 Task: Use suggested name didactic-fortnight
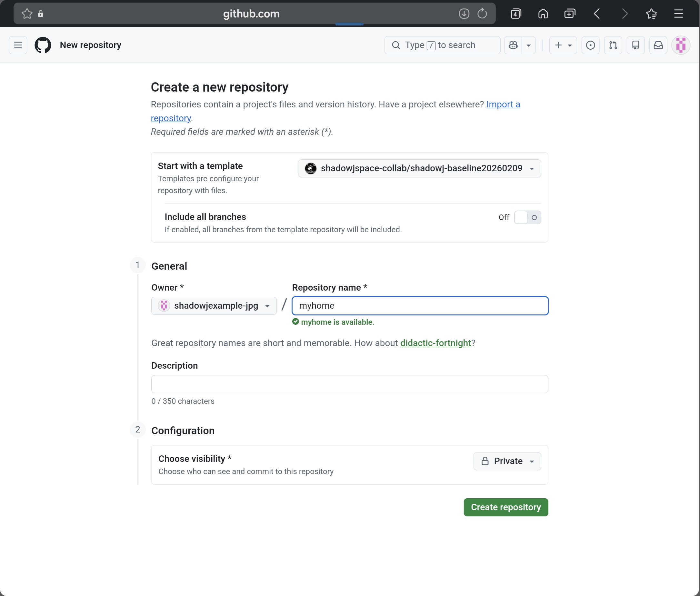click(435, 343)
